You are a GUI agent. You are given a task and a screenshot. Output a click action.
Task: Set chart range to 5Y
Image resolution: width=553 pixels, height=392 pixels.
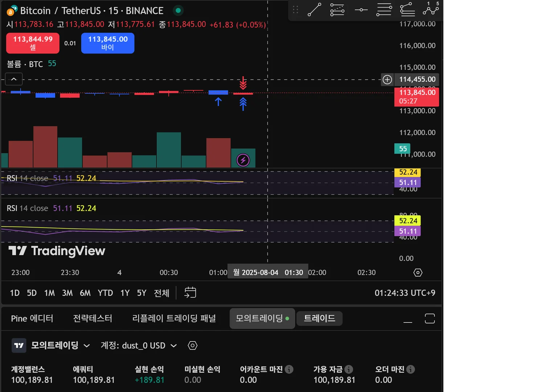point(142,293)
